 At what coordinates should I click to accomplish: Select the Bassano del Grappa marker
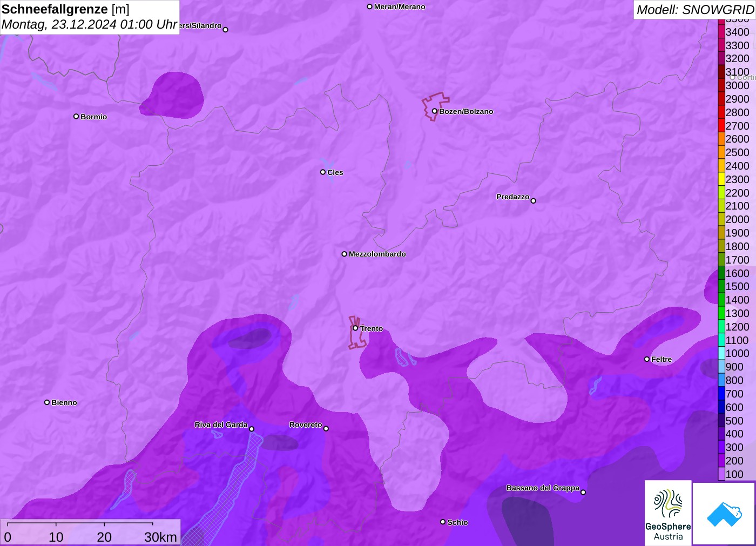pyautogui.click(x=583, y=492)
